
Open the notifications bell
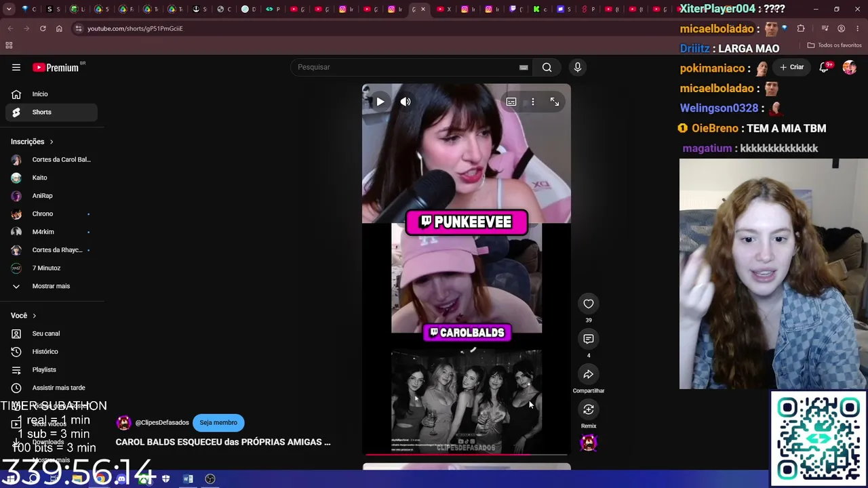pos(824,67)
